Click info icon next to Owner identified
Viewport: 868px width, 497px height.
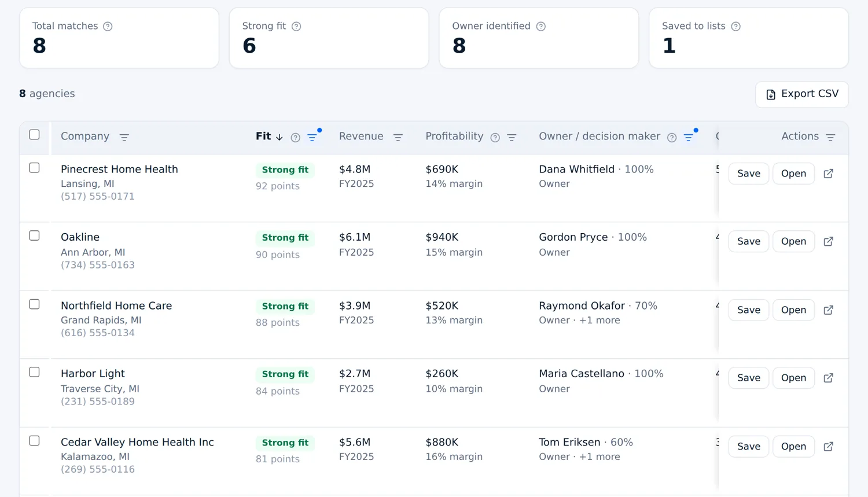[x=541, y=26]
